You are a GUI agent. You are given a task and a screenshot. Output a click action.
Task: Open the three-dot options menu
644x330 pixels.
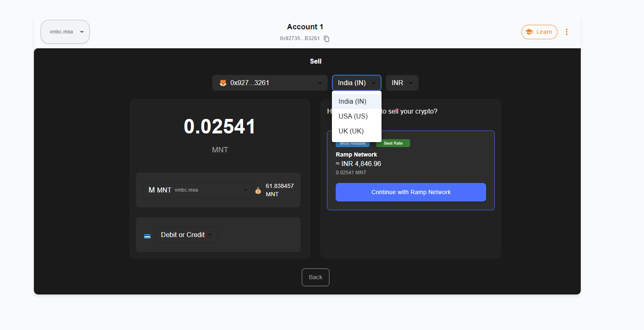[567, 32]
